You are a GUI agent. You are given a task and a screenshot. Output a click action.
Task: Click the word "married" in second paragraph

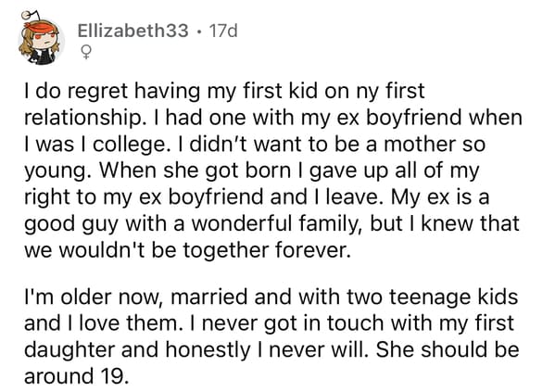tap(209, 297)
